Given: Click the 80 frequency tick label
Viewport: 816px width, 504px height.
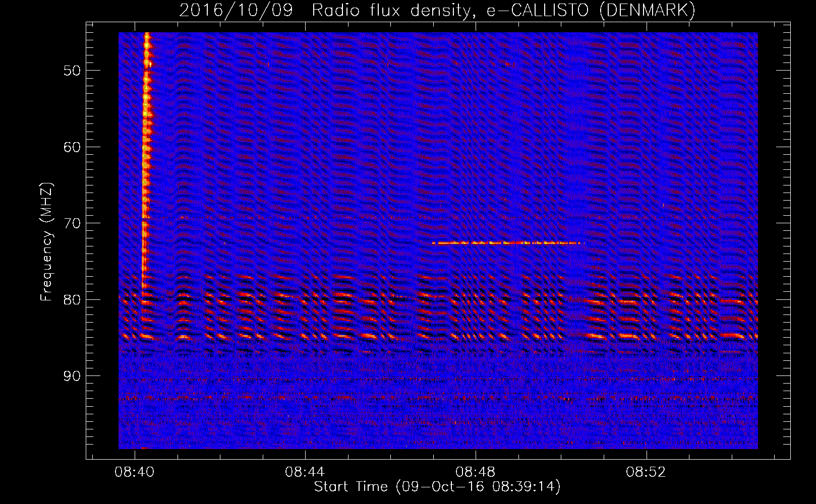Looking at the screenshot, I should (x=72, y=300).
